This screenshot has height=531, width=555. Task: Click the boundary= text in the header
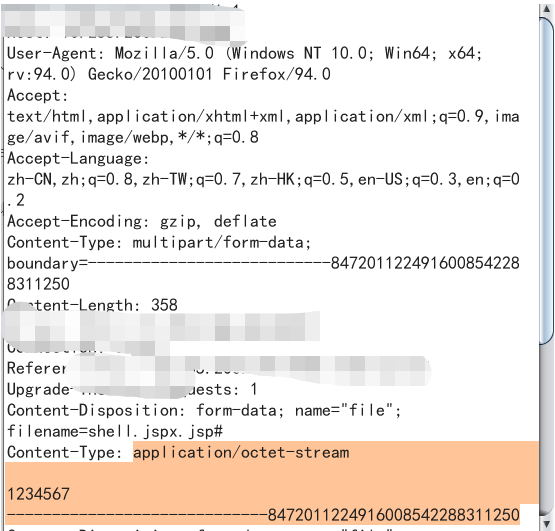(x=47, y=264)
